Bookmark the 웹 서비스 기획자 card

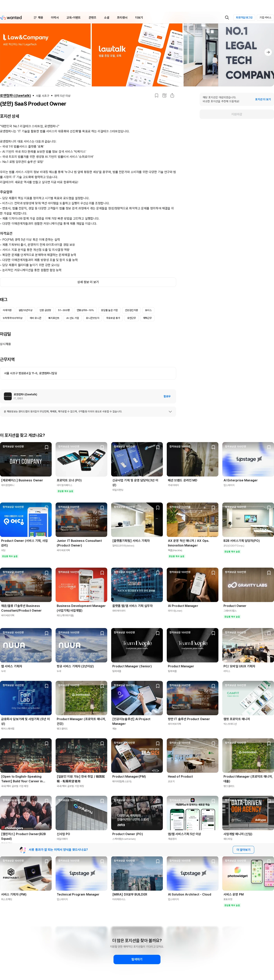pyautogui.click(x=46, y=634)
